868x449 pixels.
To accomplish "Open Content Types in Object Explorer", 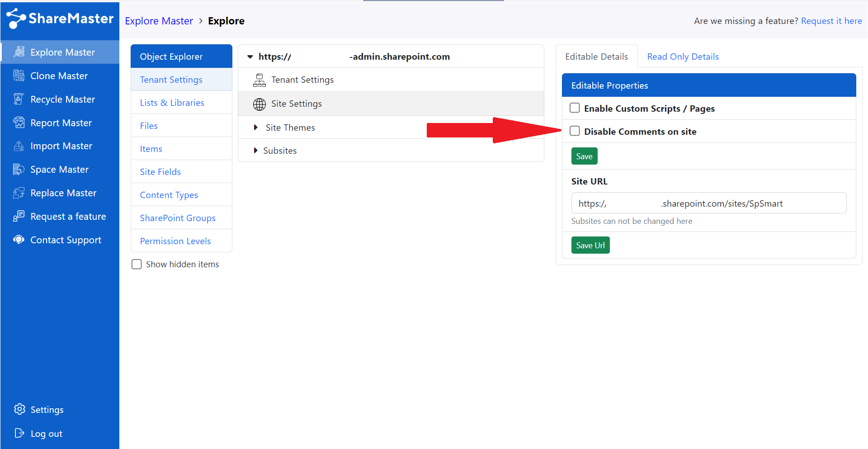I will pos(181,195).
